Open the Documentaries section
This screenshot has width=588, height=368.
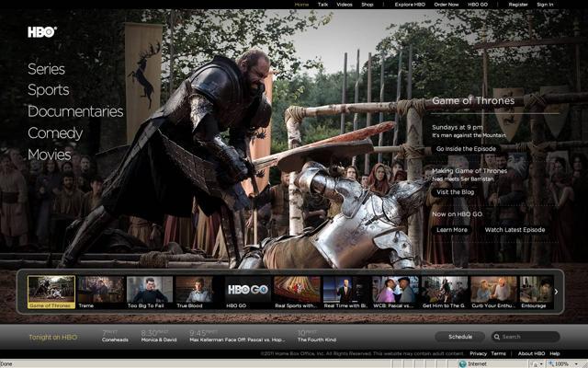pyautogui.click(x=75, y=111)
